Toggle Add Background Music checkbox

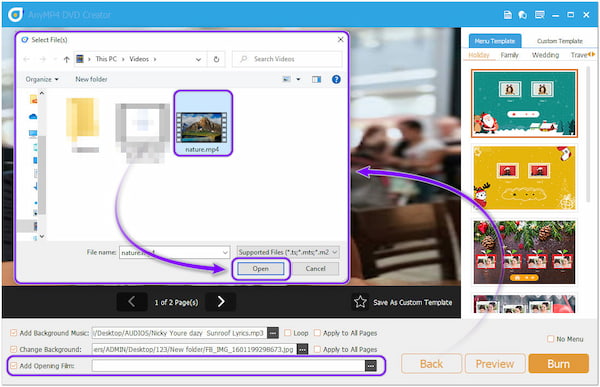[x=13, y=333]
